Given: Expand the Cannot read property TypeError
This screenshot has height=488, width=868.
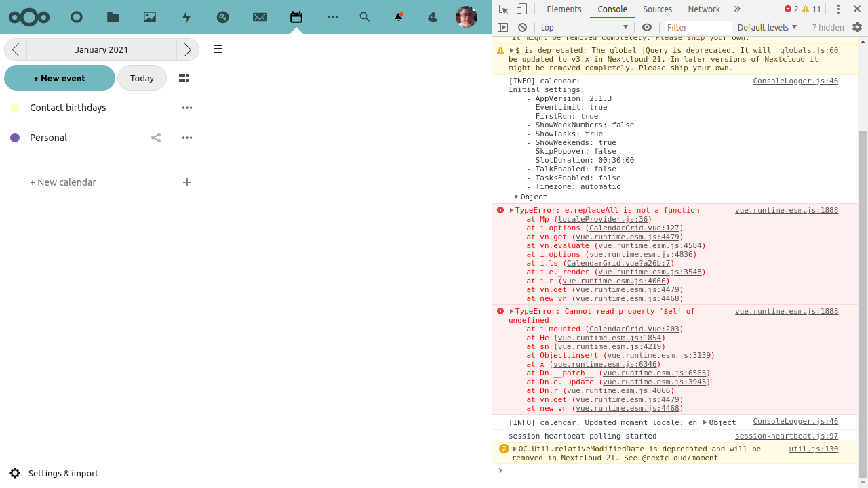Looking at the screenshot, I should point(511,311).
